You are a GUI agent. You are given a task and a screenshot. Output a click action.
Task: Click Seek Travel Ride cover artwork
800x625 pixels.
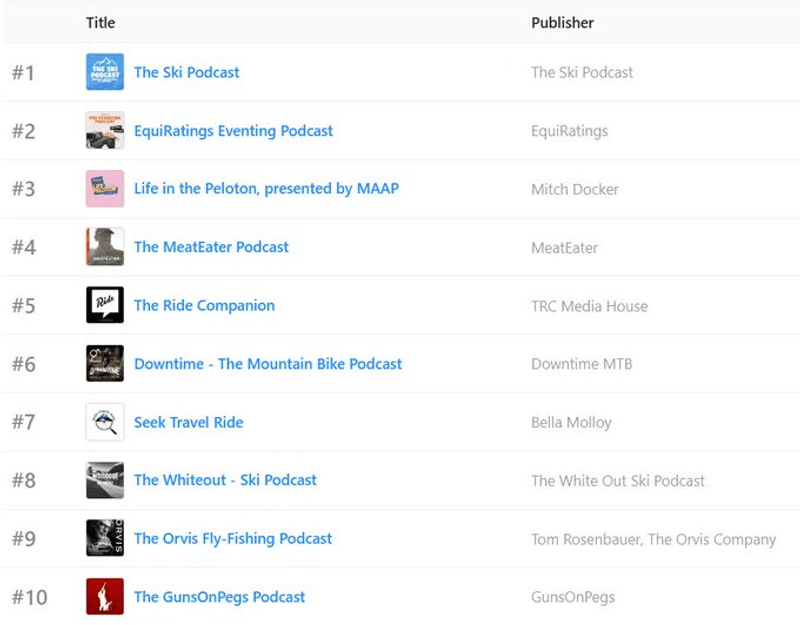105,422
